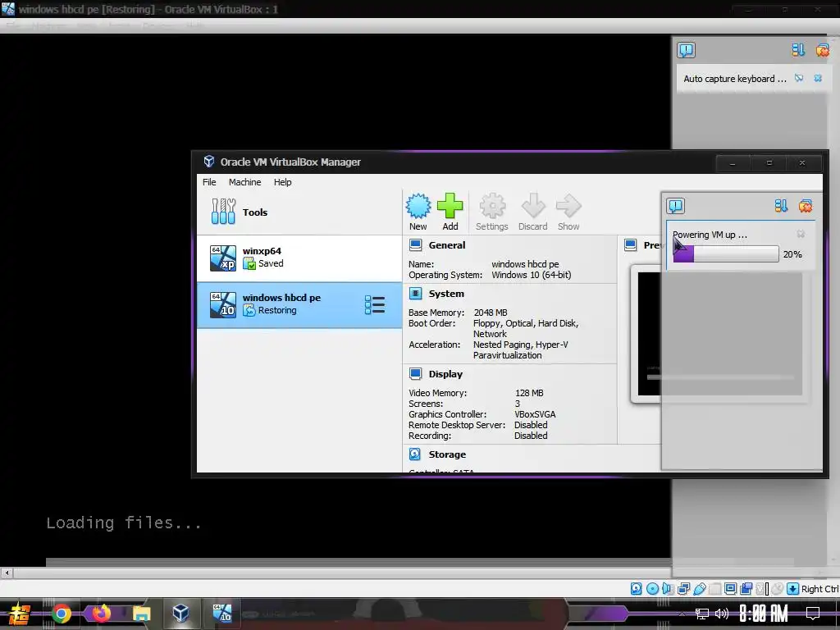Open Windows Start menu
Viewport: 840px width, 630px height.
click(x=20, y=614)
